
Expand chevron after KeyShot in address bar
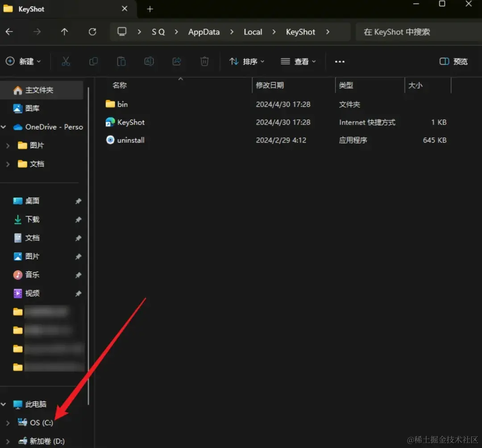click(x=328, y=32)
